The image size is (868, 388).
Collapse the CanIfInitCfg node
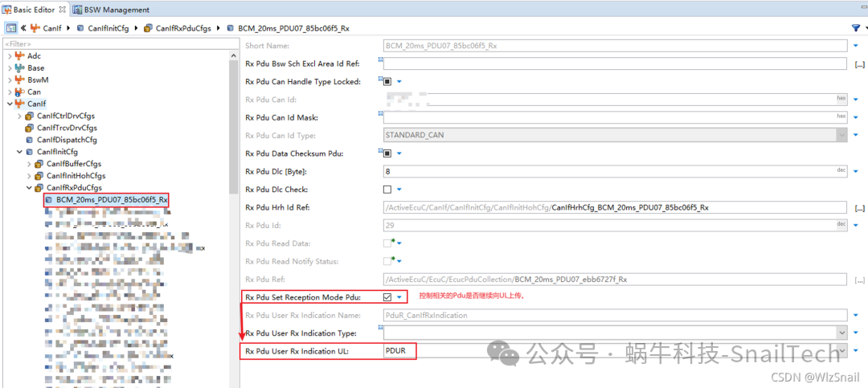(x=19, y=152)
